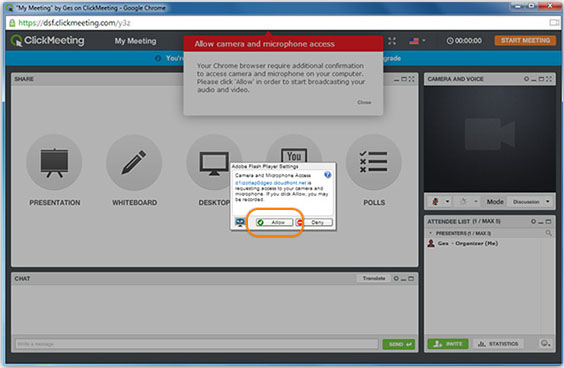The height and width of the screenshot is (368, 564).
Task: Open the US flag language selector
Action: 417,41
